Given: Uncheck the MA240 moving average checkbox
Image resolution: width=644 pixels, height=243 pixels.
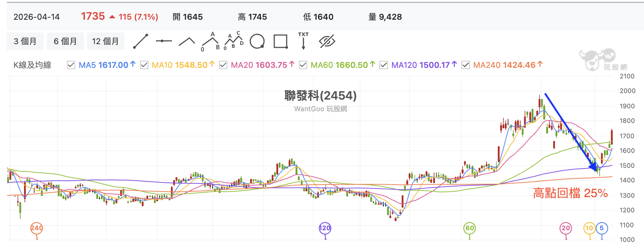Looking at the screenshot, I should (x=466, y=65).
